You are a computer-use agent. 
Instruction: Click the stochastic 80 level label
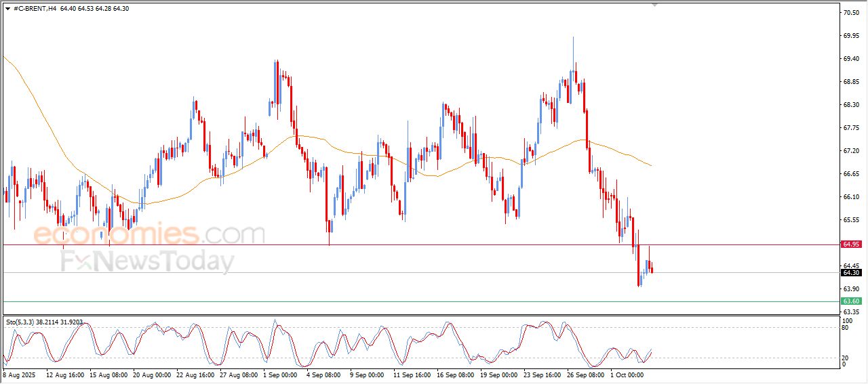click(844, 328)
